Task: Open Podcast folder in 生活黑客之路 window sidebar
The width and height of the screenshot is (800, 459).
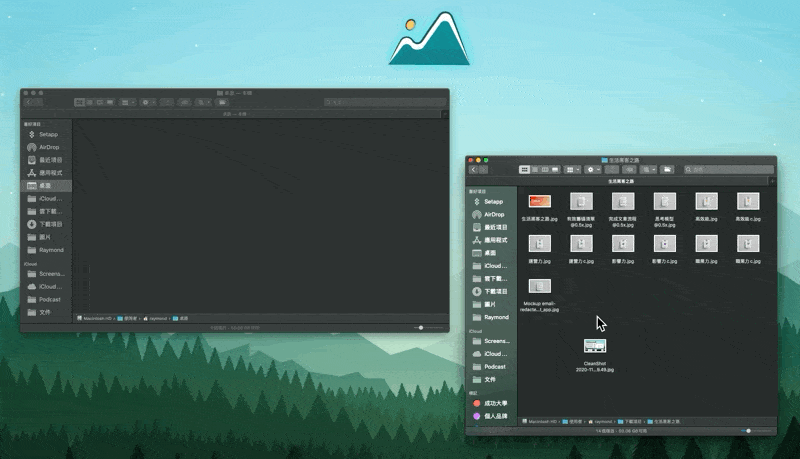Action: pos(491,367)
